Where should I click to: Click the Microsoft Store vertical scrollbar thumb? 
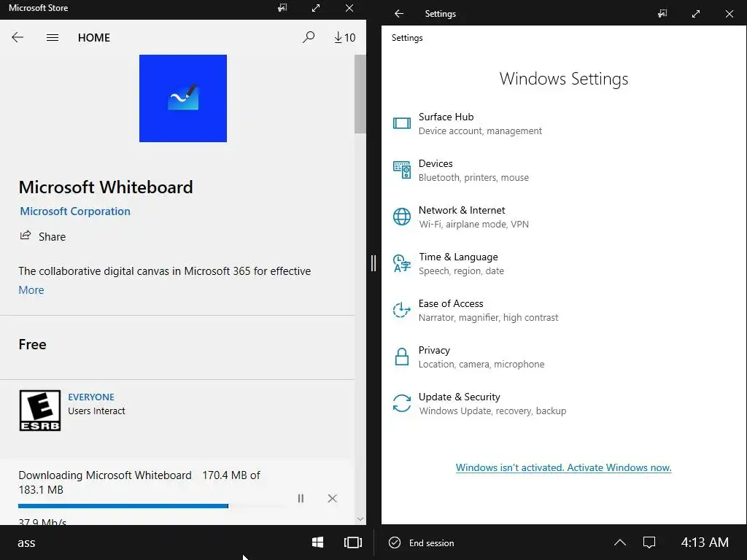pyautogui.click(x=360, y=94)
